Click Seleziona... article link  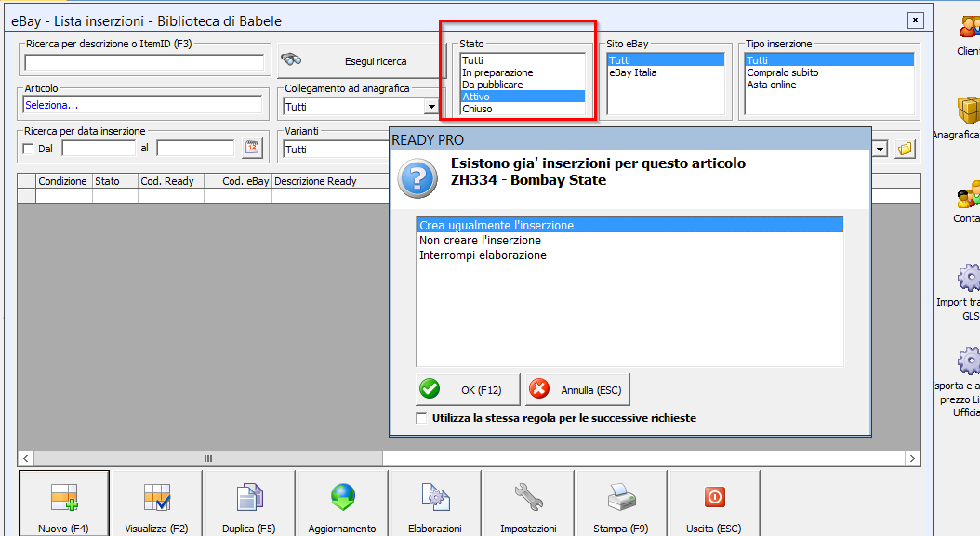coord(51,105)
